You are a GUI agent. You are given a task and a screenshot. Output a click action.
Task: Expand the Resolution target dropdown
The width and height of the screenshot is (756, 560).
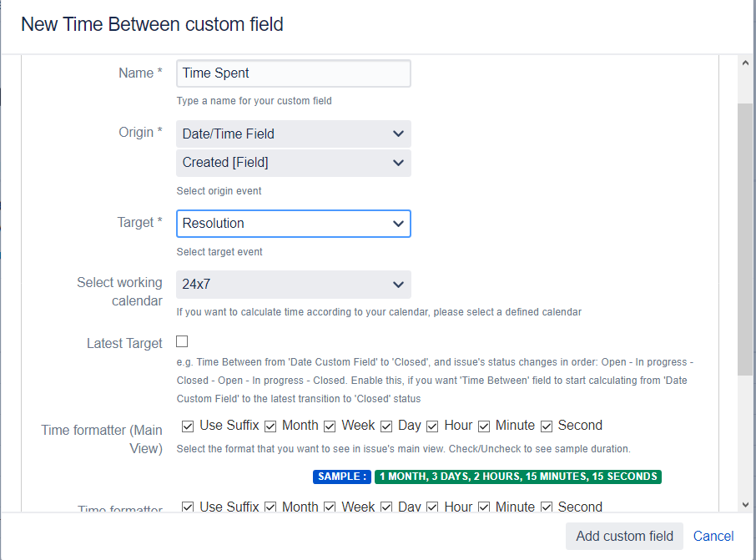(x=293, y=224)
